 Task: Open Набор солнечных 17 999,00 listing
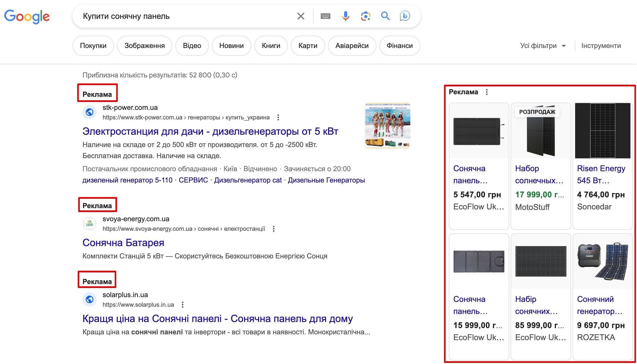click(x=539, y=174)
